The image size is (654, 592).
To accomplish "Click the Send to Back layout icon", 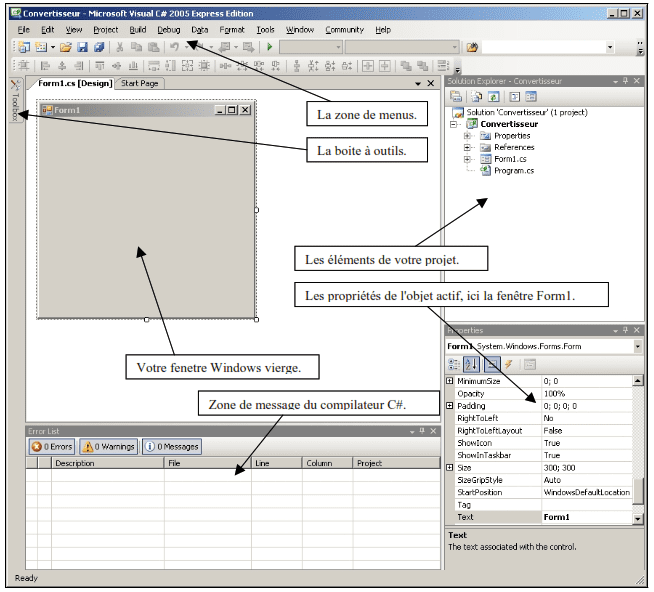I will (x=423, y=66).
